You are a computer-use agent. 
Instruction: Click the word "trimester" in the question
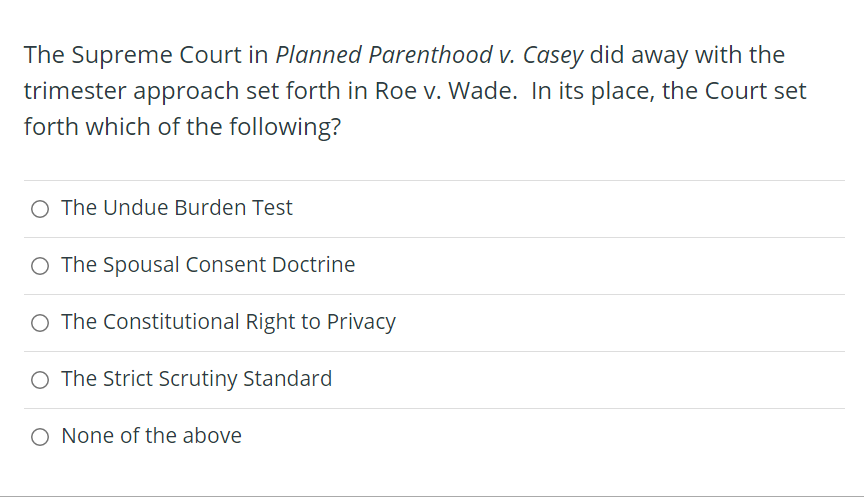pos(73,92)
